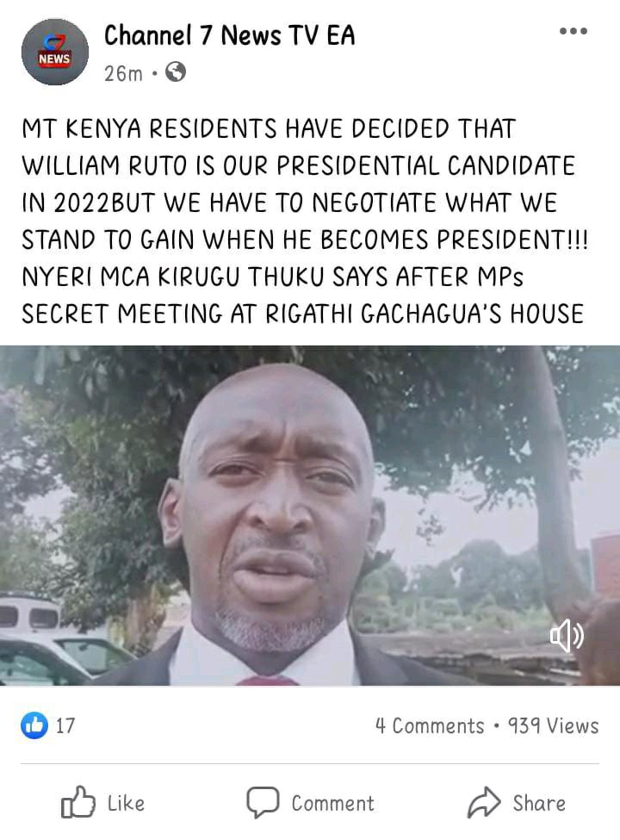Click the Comment button label
The width and height of the screenshot is (620, 840).
pos(332,803)
